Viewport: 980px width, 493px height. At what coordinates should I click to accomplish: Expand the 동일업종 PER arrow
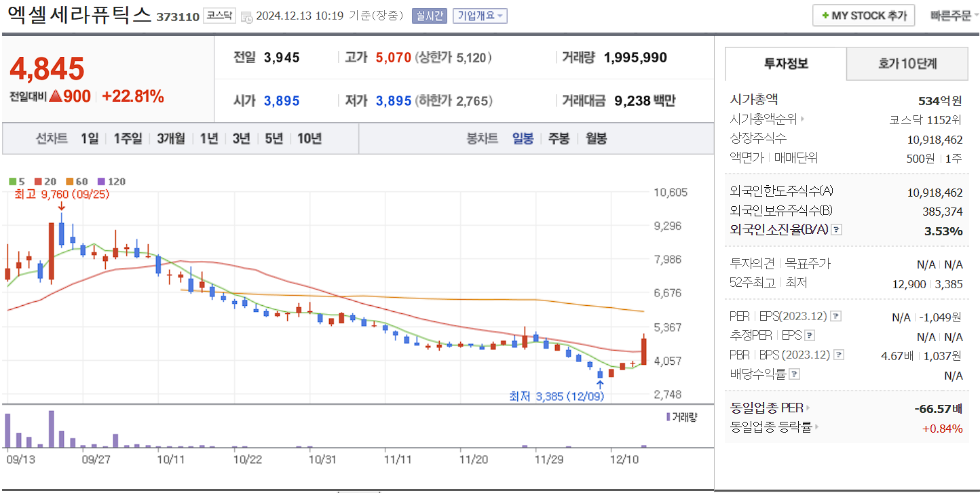(x=808, y=408)
